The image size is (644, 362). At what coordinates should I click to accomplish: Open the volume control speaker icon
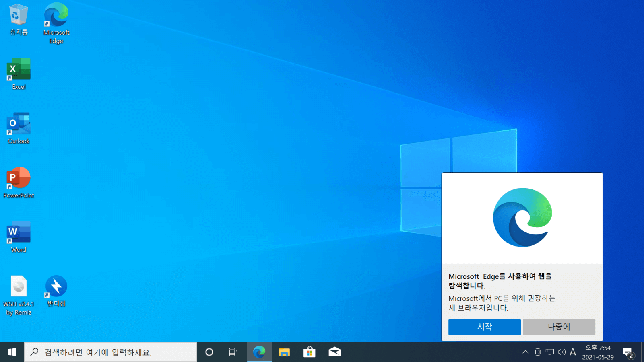pos(561,352)
